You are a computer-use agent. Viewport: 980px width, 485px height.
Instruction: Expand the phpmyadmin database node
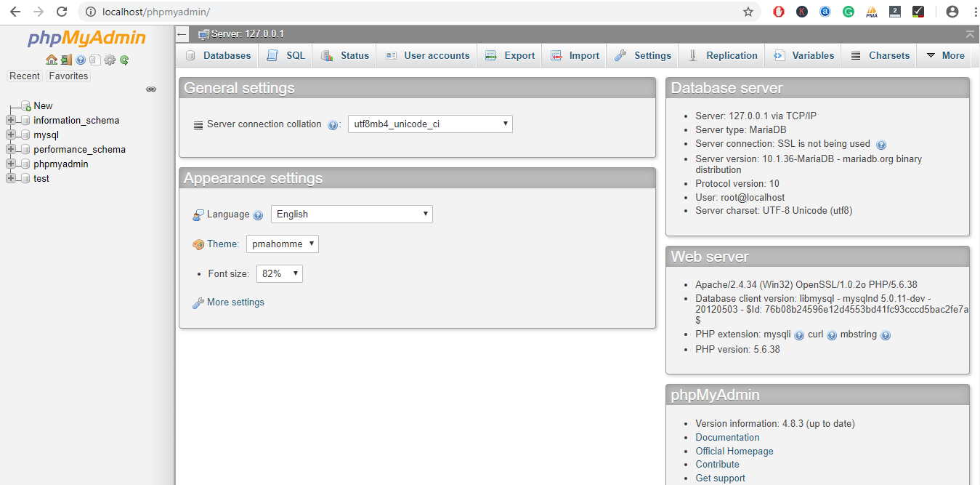coord(10,164)
